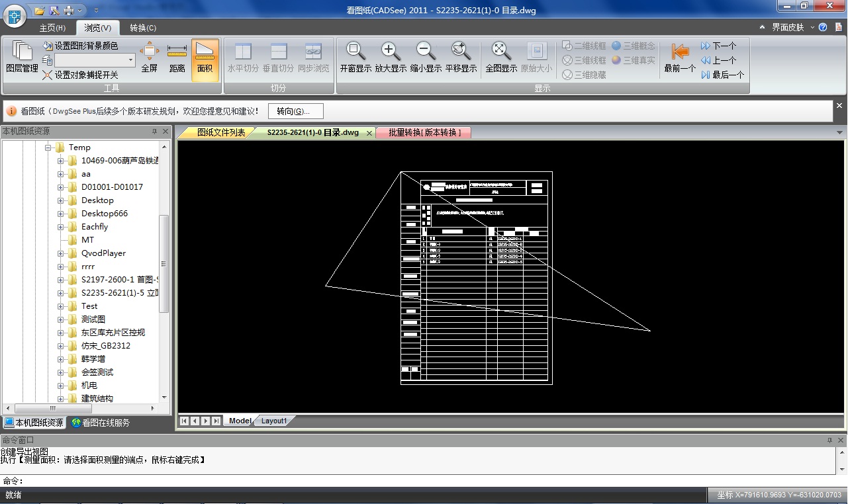Go to 上一个 previous drawing
848x504 pixels.
click(718, 60)
